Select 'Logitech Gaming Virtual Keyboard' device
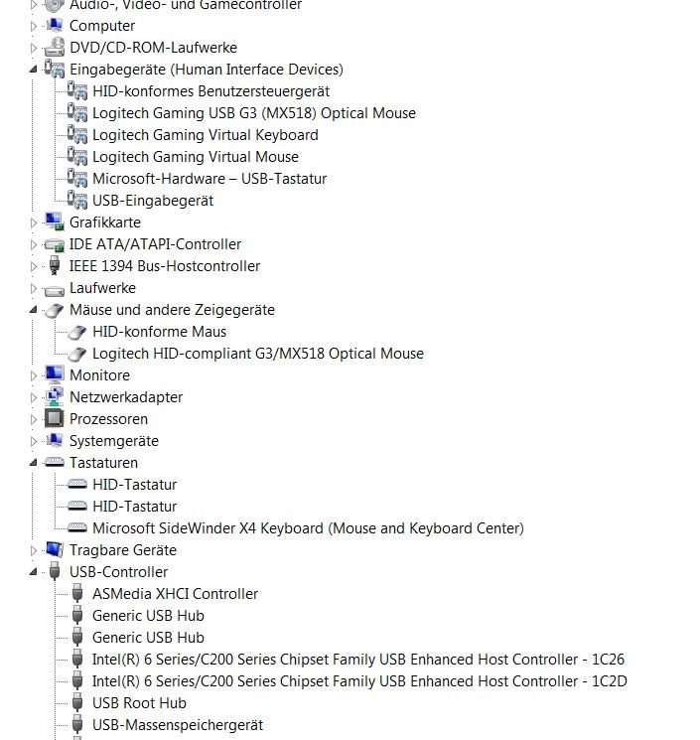Image resolution: width=700 pixels, height=740 pixels. 206,135
